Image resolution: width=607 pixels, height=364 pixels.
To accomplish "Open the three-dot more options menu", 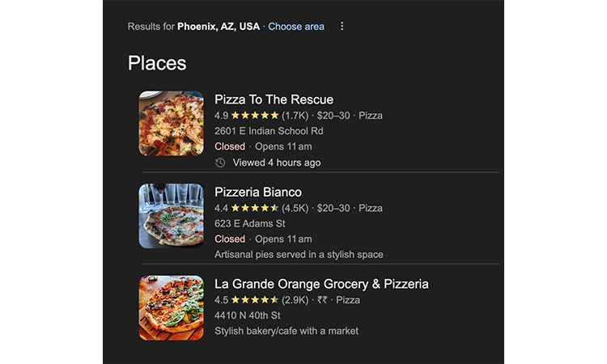I will click(x=342, y=27).
